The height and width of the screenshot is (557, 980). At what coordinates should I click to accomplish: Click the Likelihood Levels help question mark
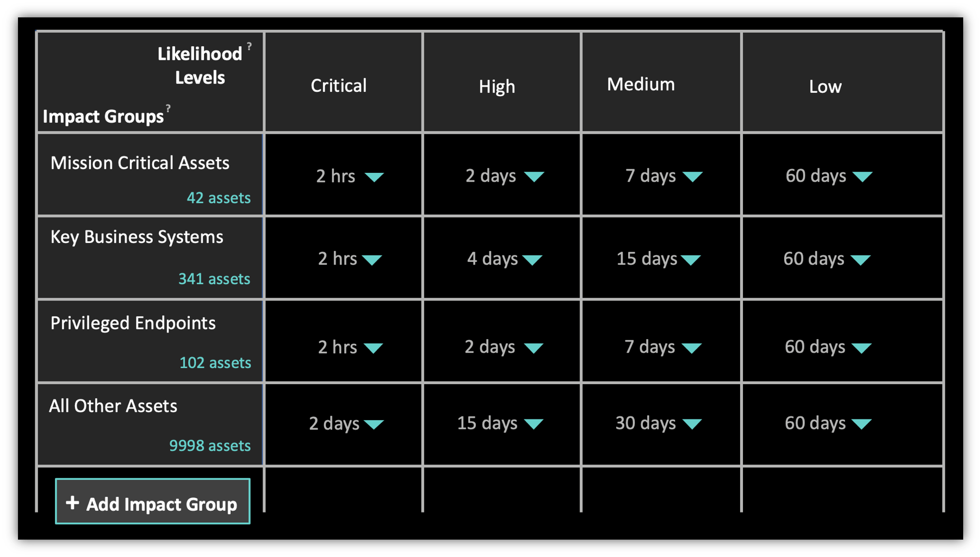pyautogui.click(x=249, y=47)
